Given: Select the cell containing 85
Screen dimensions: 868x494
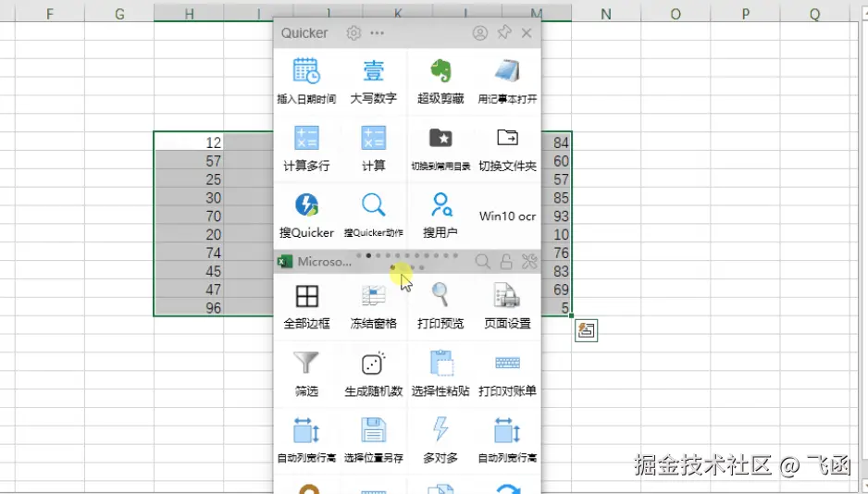Looking at the screenshot, I should [x=556, y=197].
